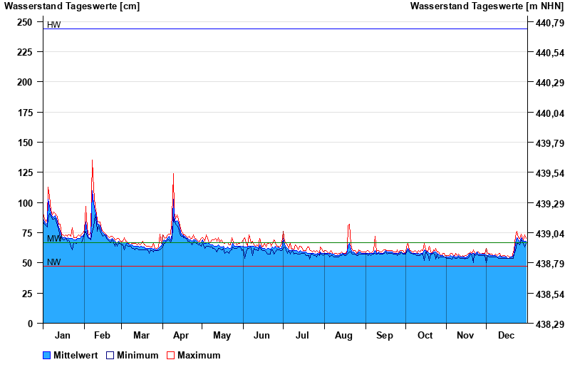Viewport: 570px width, 392px height.
Task: Select the Mittelwert legend label
Action: coord(76,355)
